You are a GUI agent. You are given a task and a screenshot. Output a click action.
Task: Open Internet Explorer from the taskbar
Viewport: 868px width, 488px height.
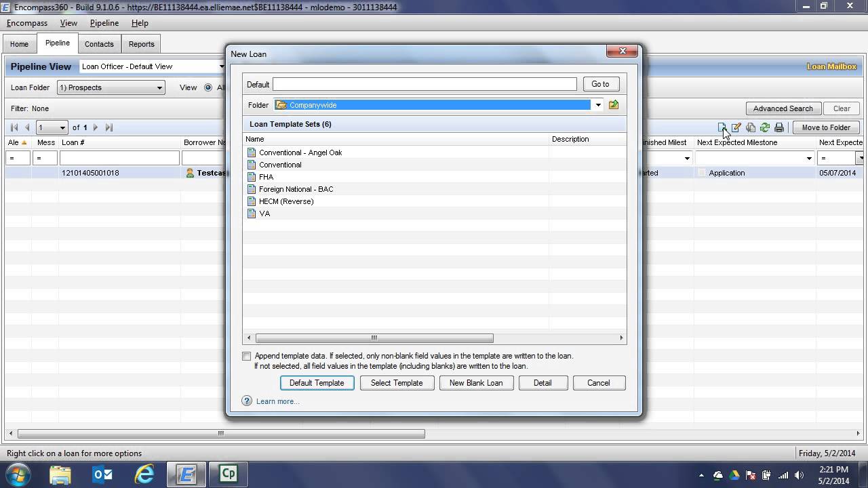click(144, 474)
